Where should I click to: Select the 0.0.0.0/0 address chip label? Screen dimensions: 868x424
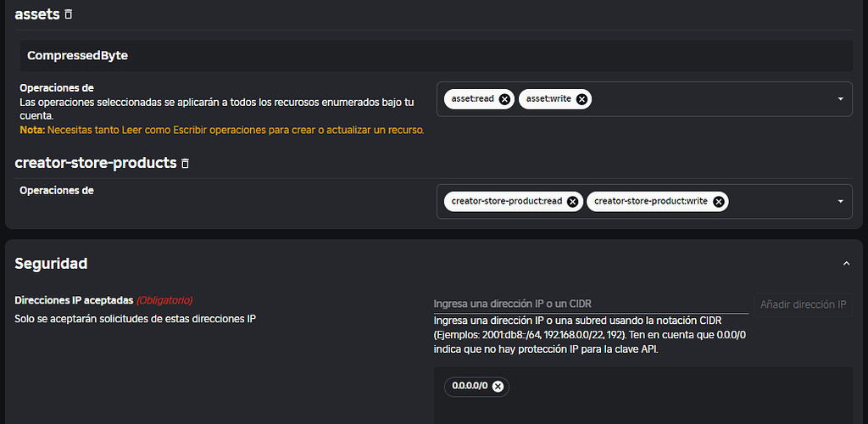[470, 387]
